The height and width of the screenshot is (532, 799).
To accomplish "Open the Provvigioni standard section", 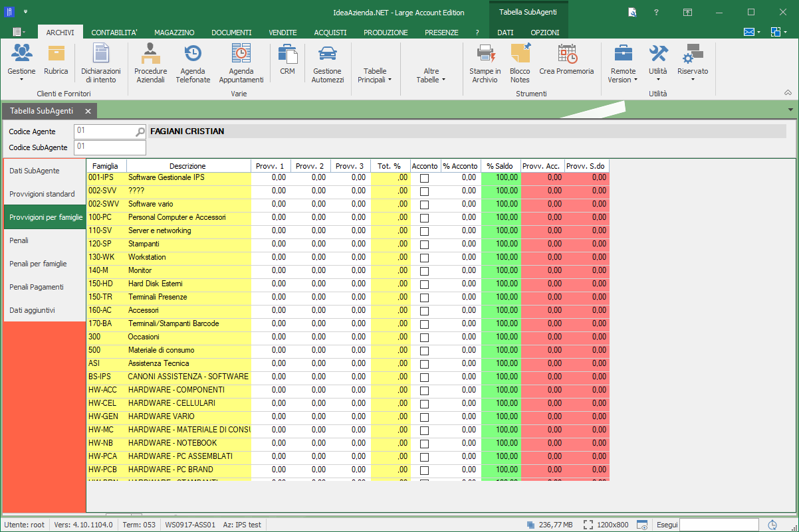I will 45,194.
